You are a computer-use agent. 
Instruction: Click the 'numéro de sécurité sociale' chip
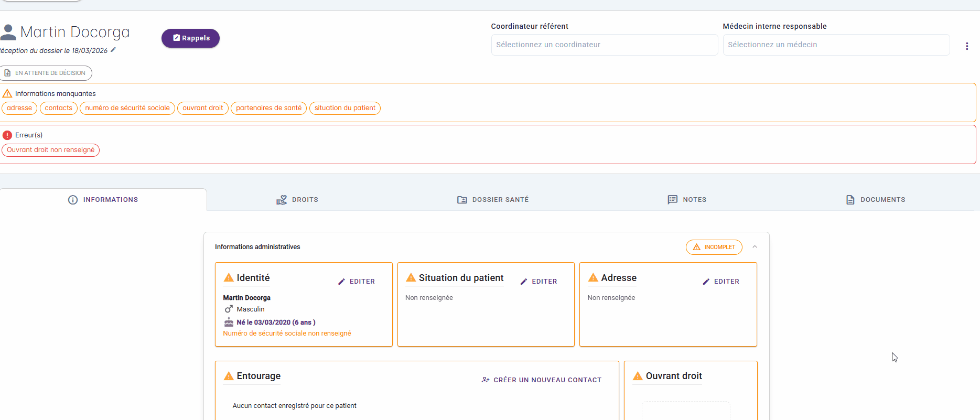click(x=127, y=108)
